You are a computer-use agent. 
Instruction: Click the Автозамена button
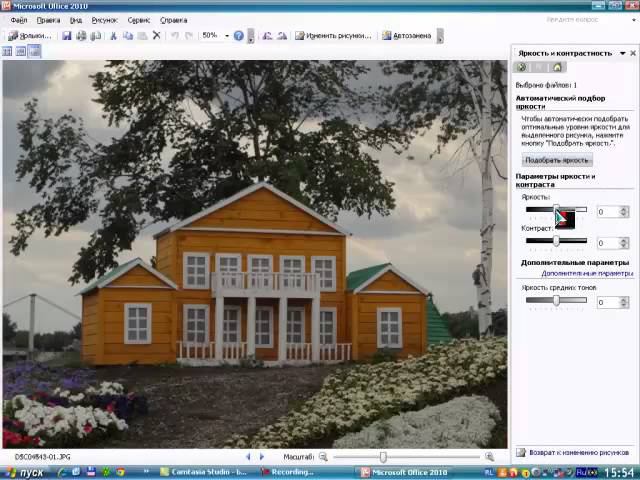[x=407, y=36]
